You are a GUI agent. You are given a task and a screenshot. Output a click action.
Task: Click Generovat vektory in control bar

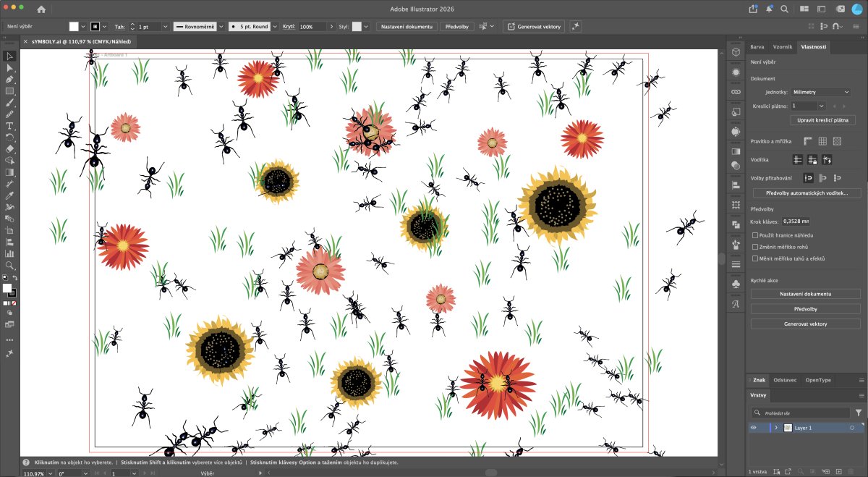coord(534,26)
